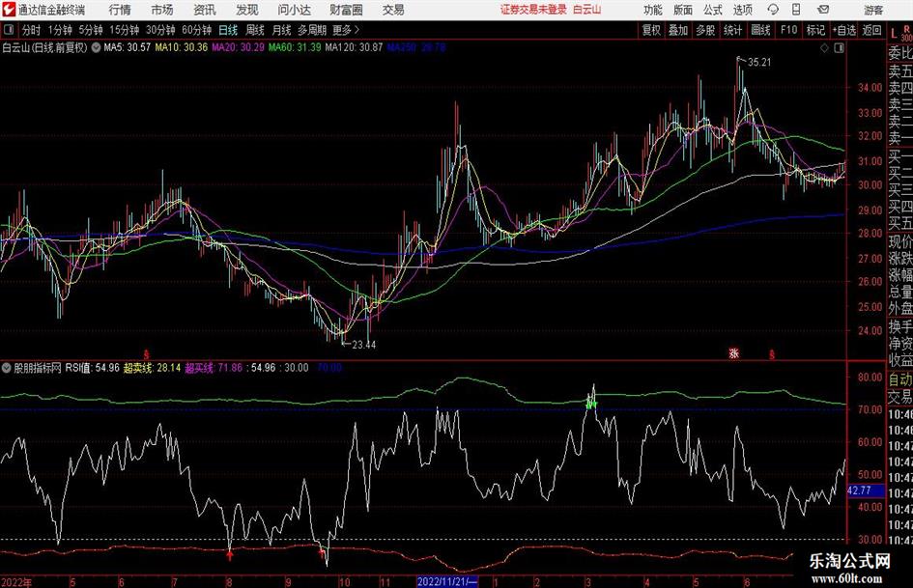Click the 超卖线: 28.14 label
Image resolution: width=913 pixels, height=588 pixels.
coord(152,368)
